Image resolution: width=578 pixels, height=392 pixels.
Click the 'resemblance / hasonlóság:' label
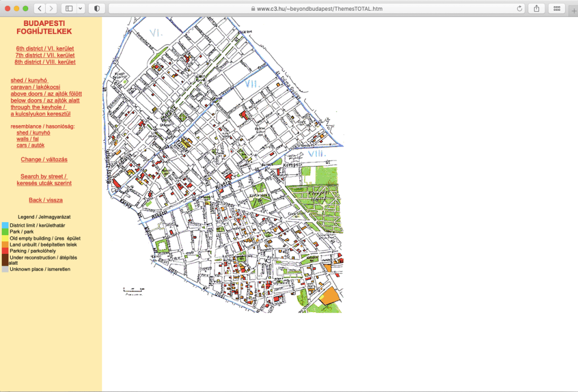tap(42, 126)
